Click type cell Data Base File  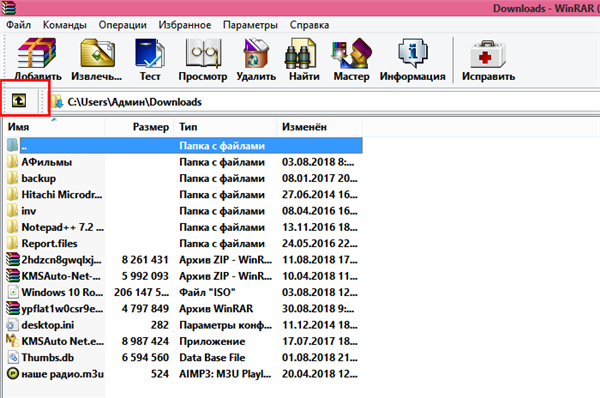212,357
